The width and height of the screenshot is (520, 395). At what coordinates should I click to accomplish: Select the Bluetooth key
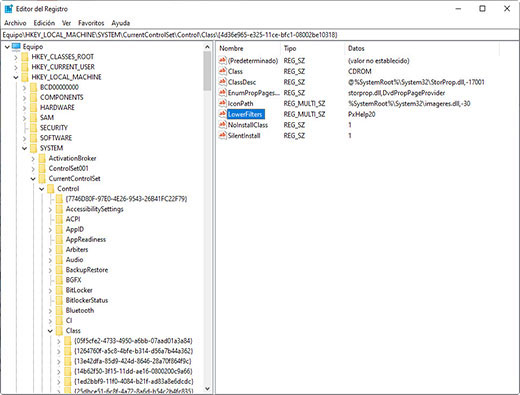pyautogui.click(x=80, y=310)
